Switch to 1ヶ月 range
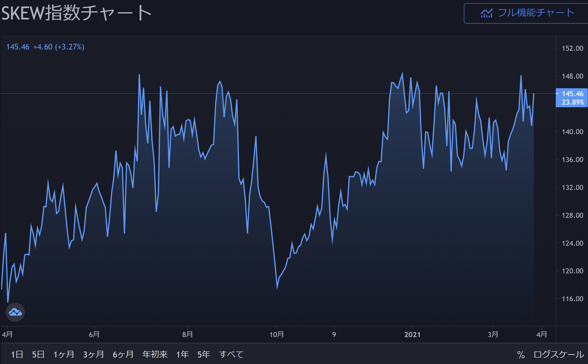The height and width of the screenshot is (364, 588). 64,354
